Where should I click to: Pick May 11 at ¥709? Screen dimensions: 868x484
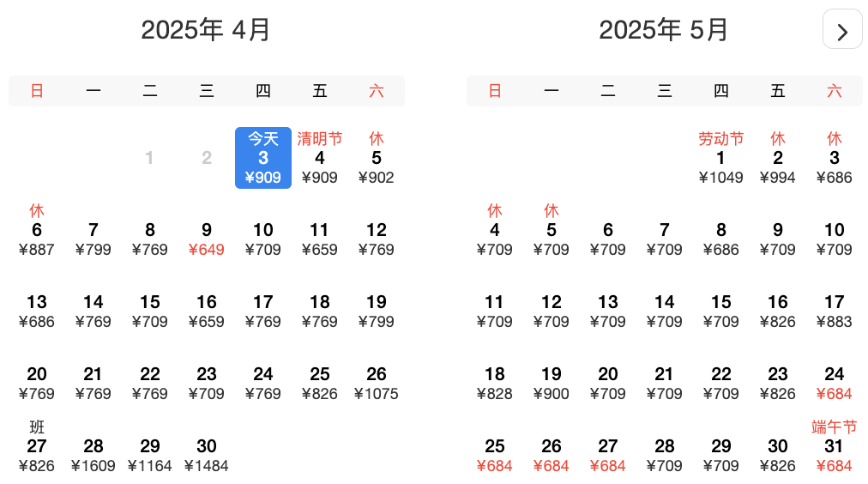(494, 312)
